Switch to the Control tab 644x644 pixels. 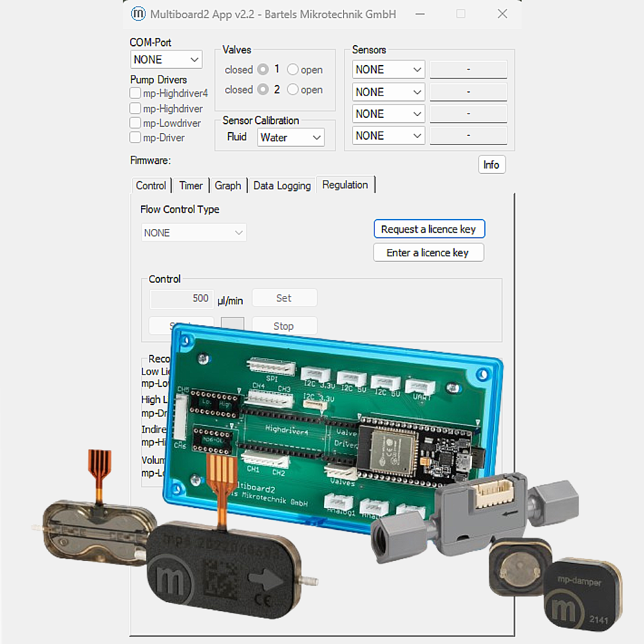point(151,185)
